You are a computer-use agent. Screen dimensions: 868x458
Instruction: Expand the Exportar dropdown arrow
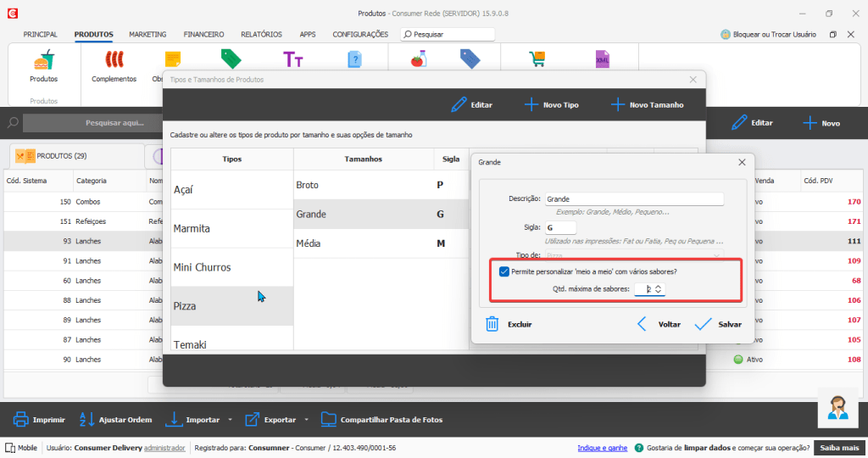(x=307, y=420)
